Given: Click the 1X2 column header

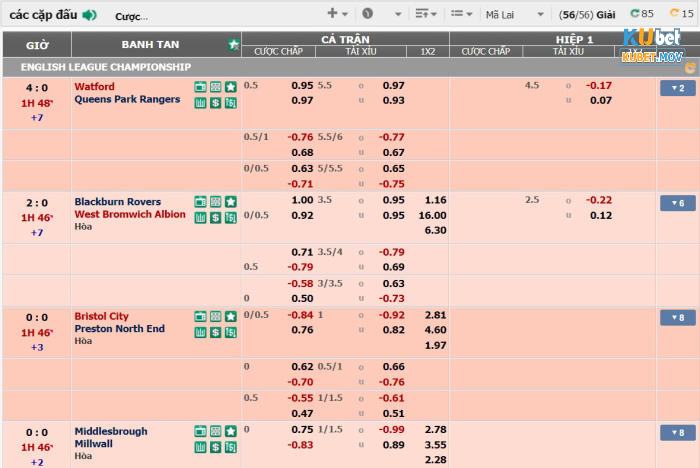Looking at the screenshot, I should click(427, 52).
